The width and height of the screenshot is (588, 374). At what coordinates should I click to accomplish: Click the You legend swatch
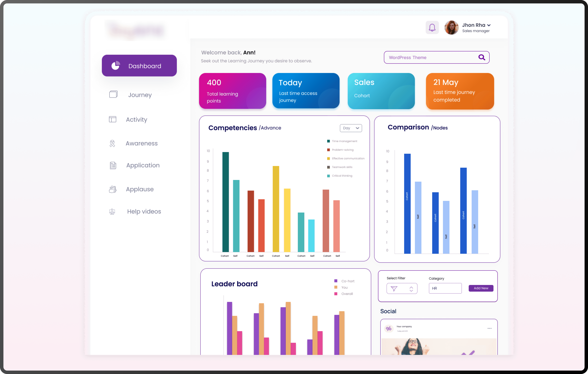[336, 287]
